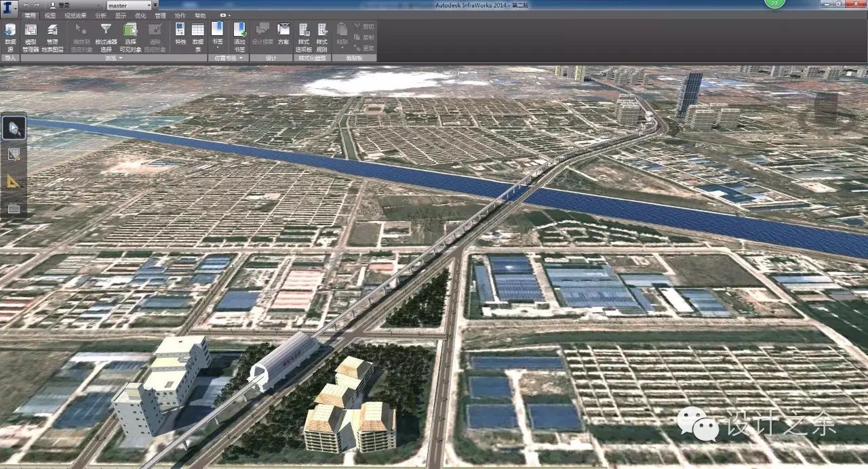Click the 添加书签 add bookmark icon
868x469 pixels.
point(239,35)
